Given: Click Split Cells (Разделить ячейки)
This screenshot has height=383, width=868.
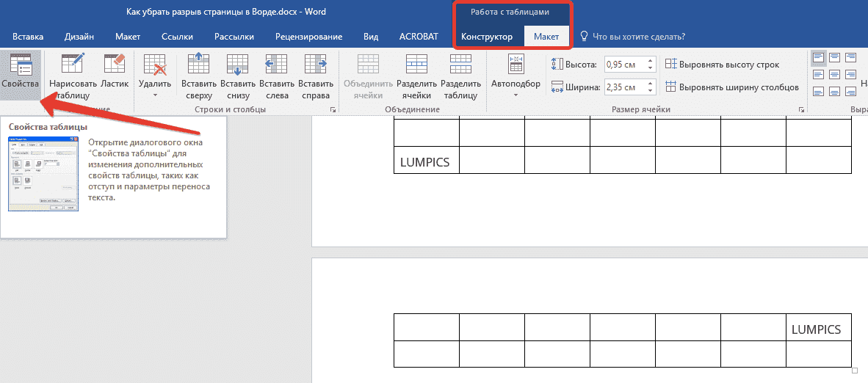Looking at the screenshot, I should (x=416, y=76).
